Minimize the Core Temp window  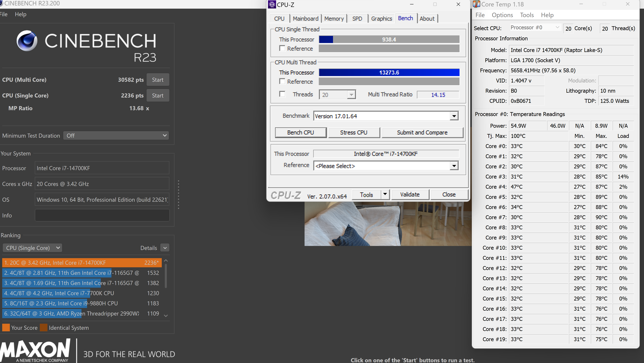point(581,4)
